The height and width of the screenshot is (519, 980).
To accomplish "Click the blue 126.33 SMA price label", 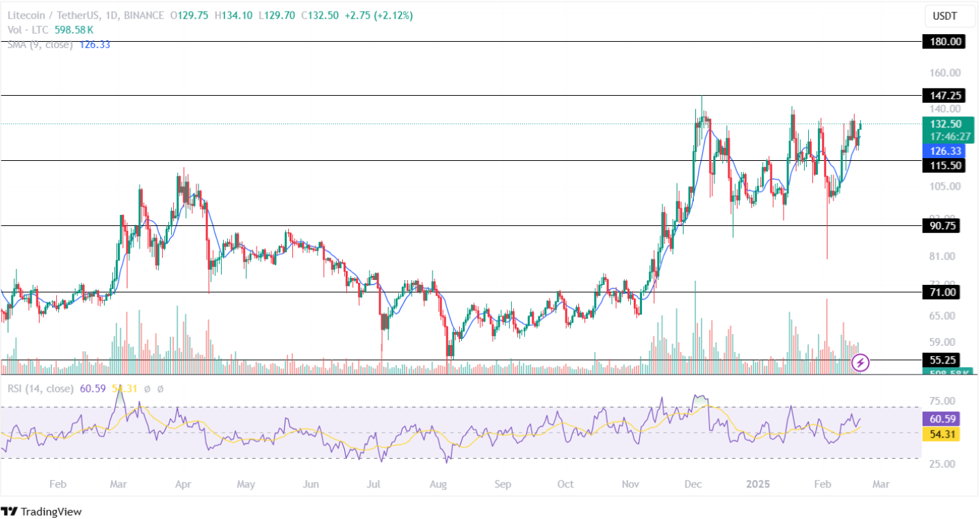I will point(944,151).
